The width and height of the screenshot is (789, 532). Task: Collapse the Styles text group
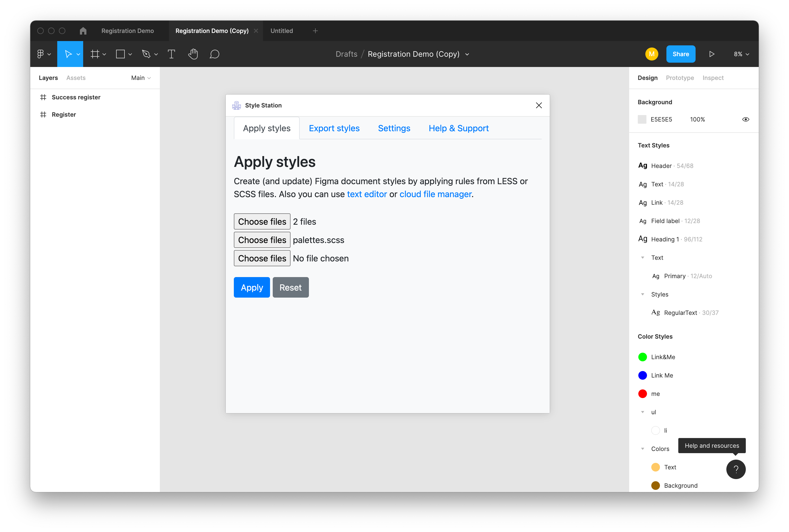642,295
